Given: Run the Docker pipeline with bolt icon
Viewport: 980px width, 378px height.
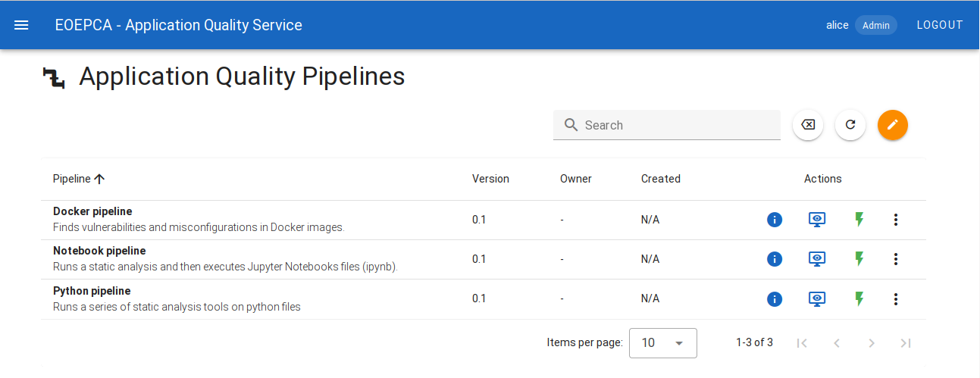Looking at the screenshot, I should point(859,220).
